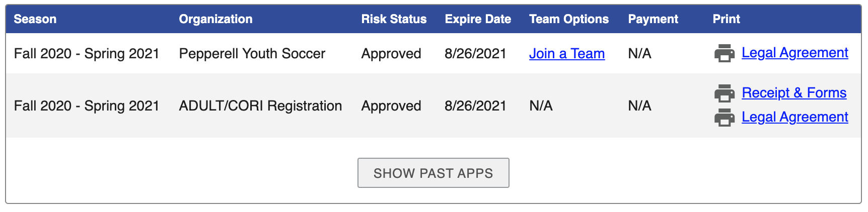Click printer icon next to Receipt & Forms
The image size is (868, 212).
[724, 93]
